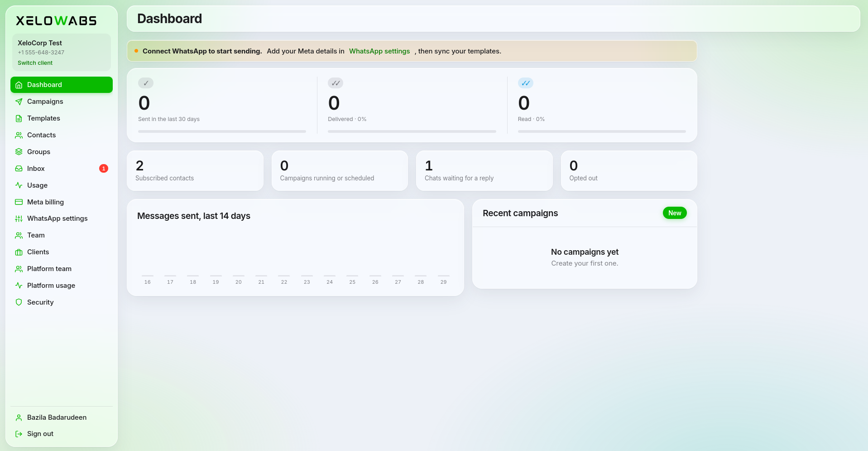
Task: Click the blue double-check Read icon
Action: pyautogui.click(x=526, y=83)
